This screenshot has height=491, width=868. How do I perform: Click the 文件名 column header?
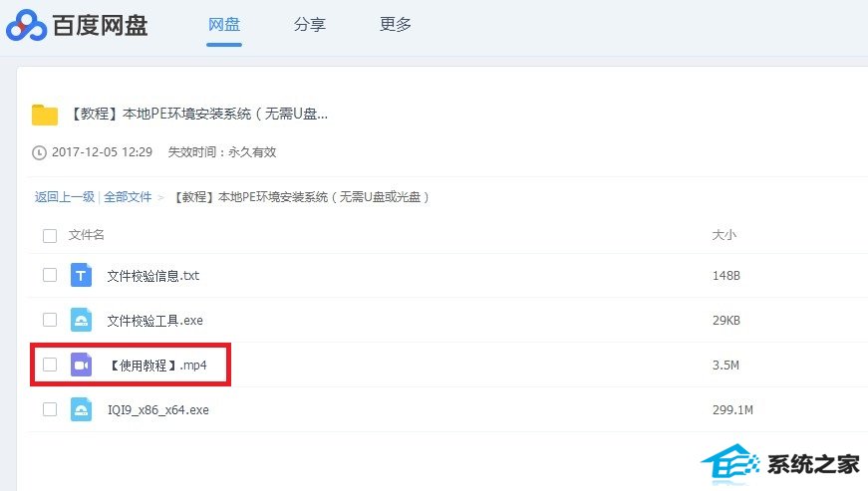87,235
